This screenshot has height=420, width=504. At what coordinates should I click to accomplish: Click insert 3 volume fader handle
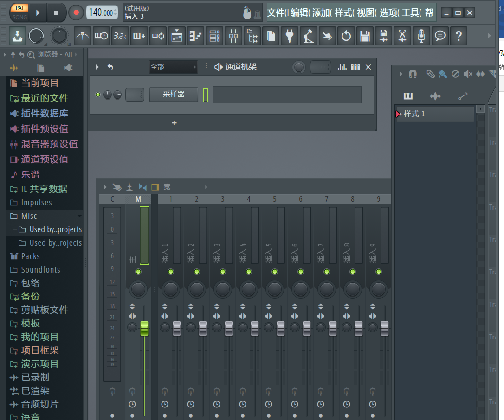228,328
